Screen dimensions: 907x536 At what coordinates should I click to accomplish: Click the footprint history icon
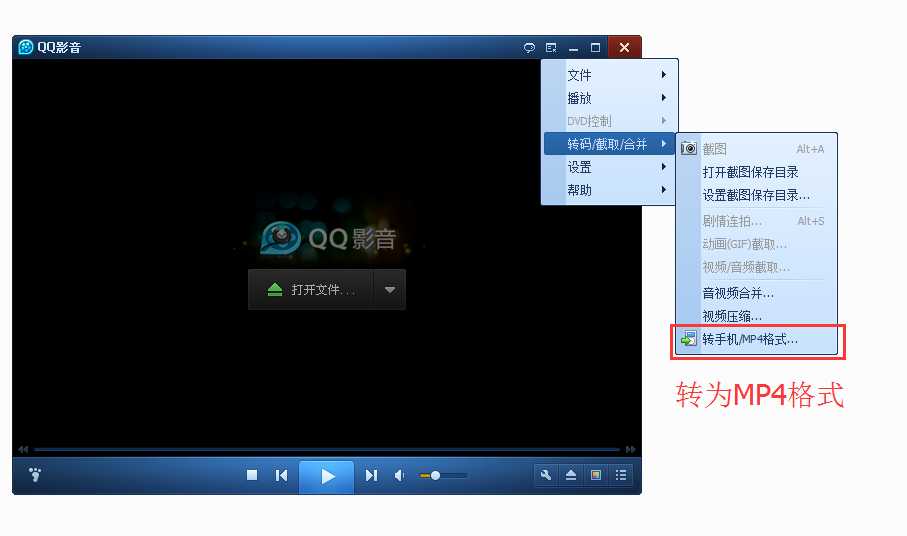pyautogui.click(x=35, y=475)
